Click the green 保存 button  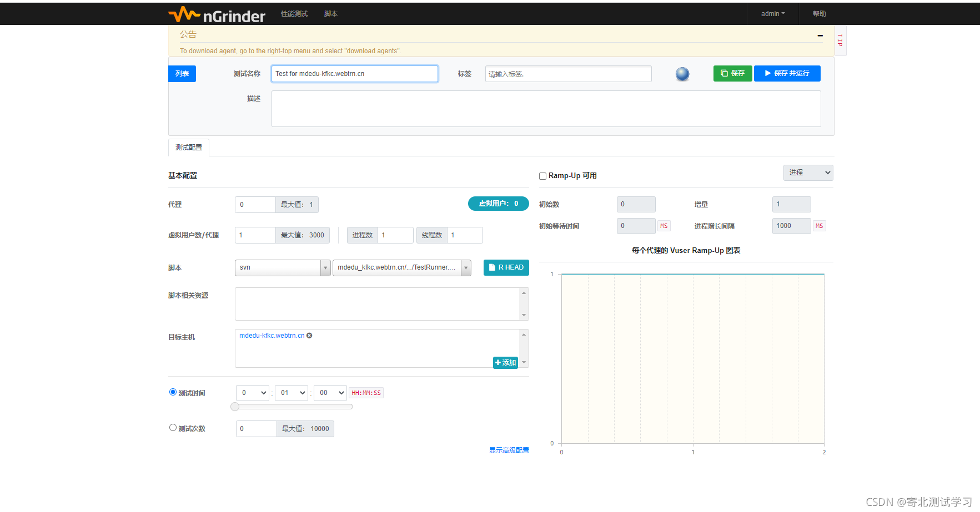[733, 73]
